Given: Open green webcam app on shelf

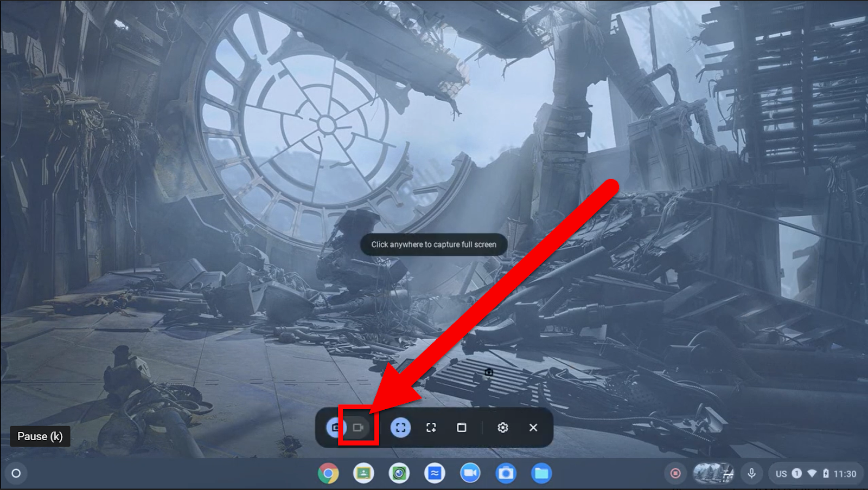Looking at the screenshot, I should click(399, 473).
